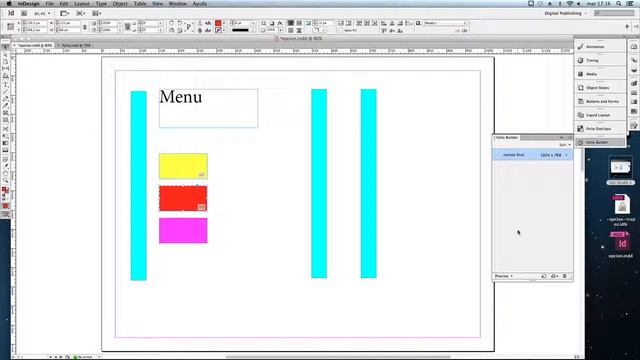640x360 pixels.
Task: Open the Ayuda menu
Action: 200,4
